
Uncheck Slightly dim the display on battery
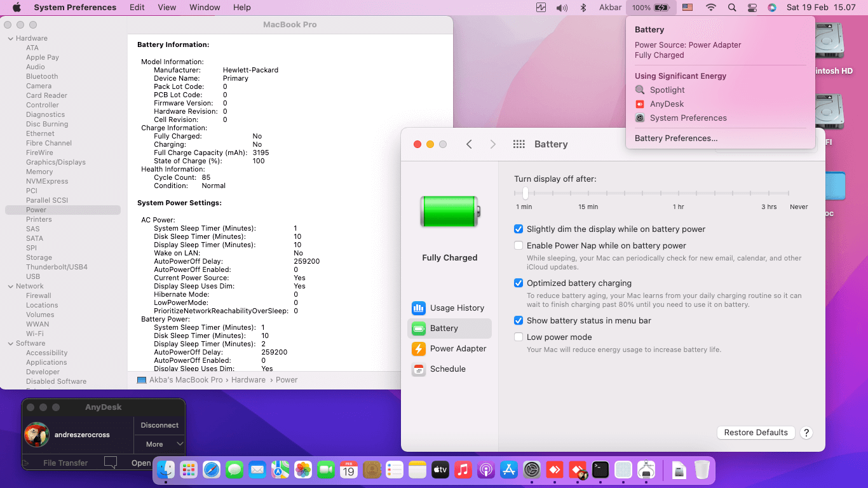pos(519,229)
